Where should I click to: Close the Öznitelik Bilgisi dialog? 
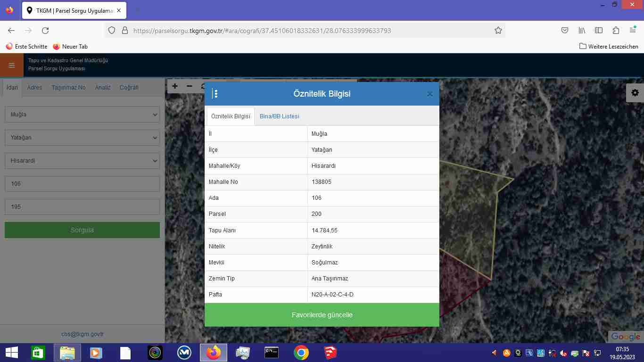tap(429, 94)
